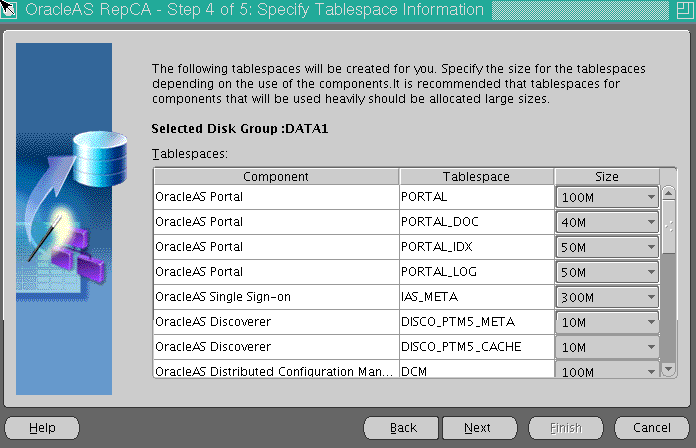
Task: Click the scroll up arrow of tablespaces table
Action: [x=668, y=193]
